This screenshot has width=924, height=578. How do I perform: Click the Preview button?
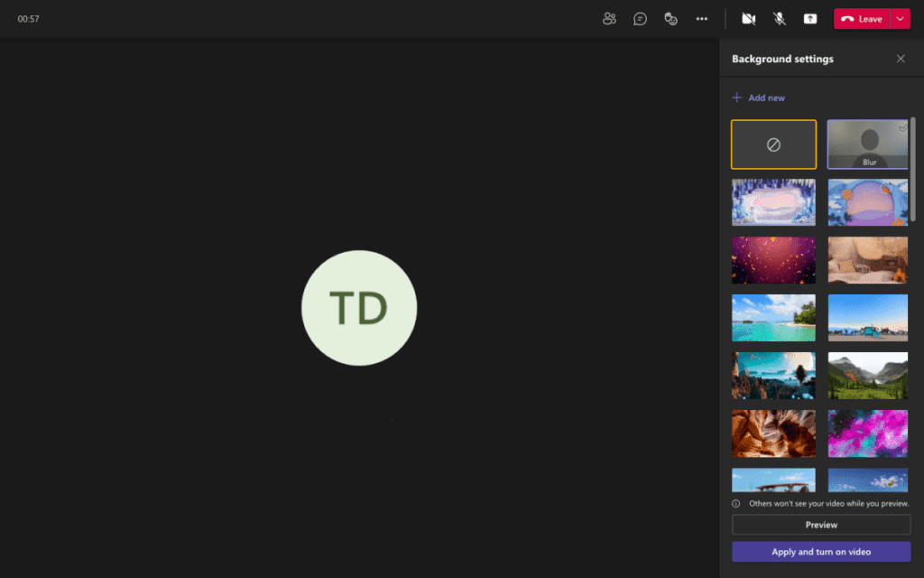pos(821,525)
